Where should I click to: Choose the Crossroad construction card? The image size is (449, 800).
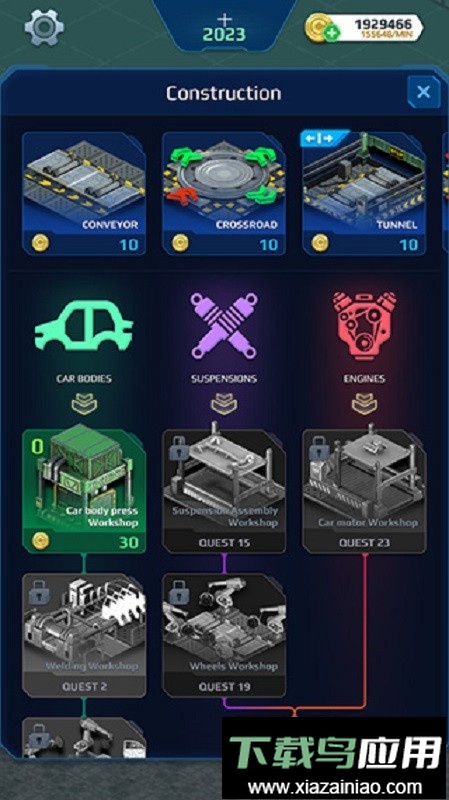coord(224,193)
